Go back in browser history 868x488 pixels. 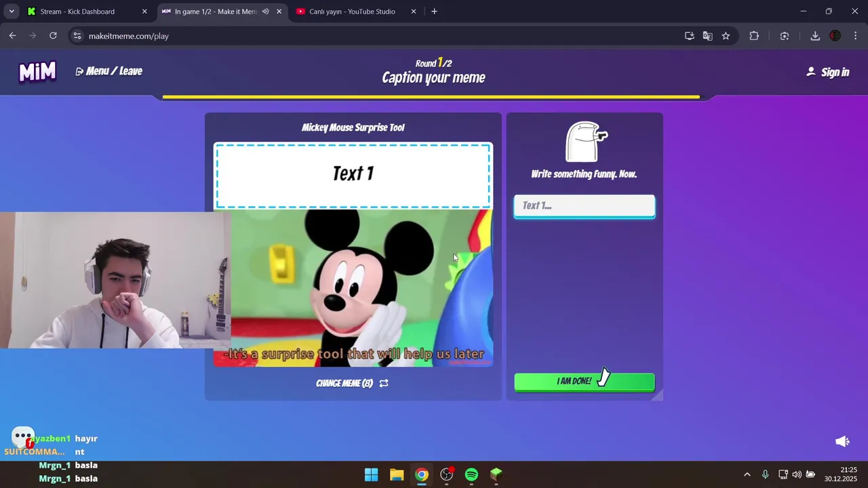(x=12, y=36)
